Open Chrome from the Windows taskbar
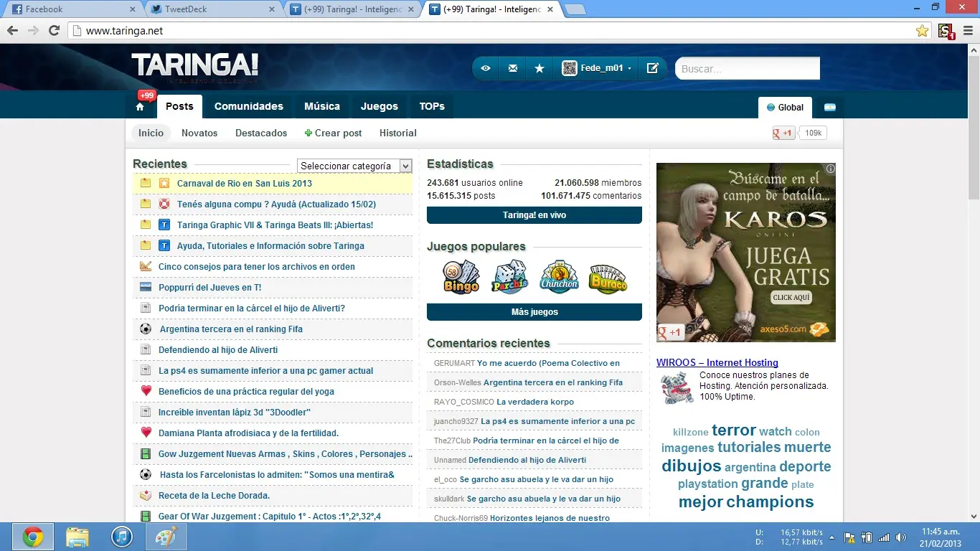This screenshot has height=551, width=980. pyautogui.click(x=33, y=537)
